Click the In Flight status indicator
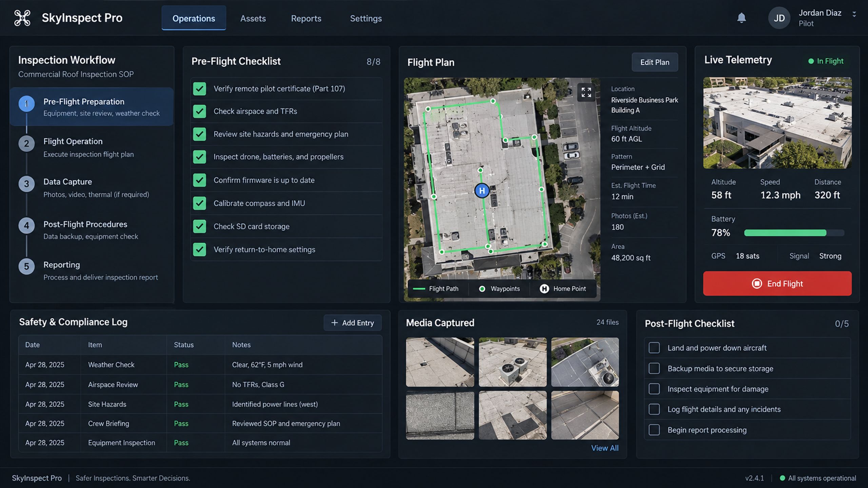Viewport: 868px width, 488px height. point(826,61)
